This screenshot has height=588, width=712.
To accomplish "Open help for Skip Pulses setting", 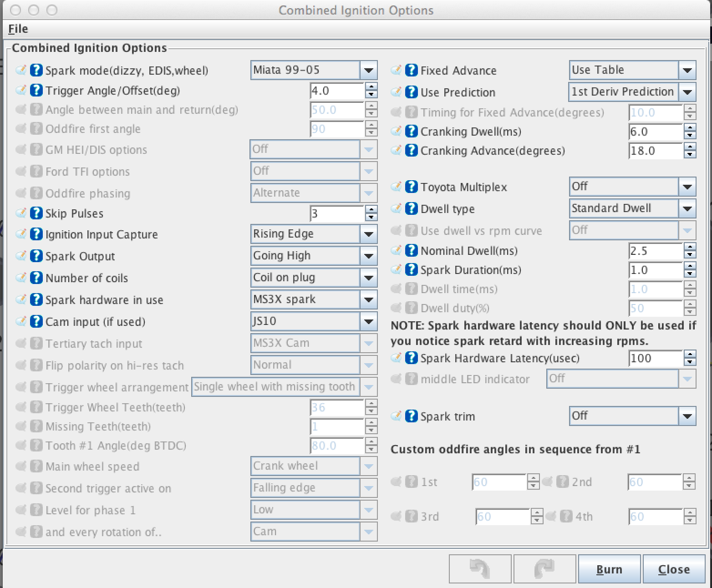I will [x=36, y=213].
